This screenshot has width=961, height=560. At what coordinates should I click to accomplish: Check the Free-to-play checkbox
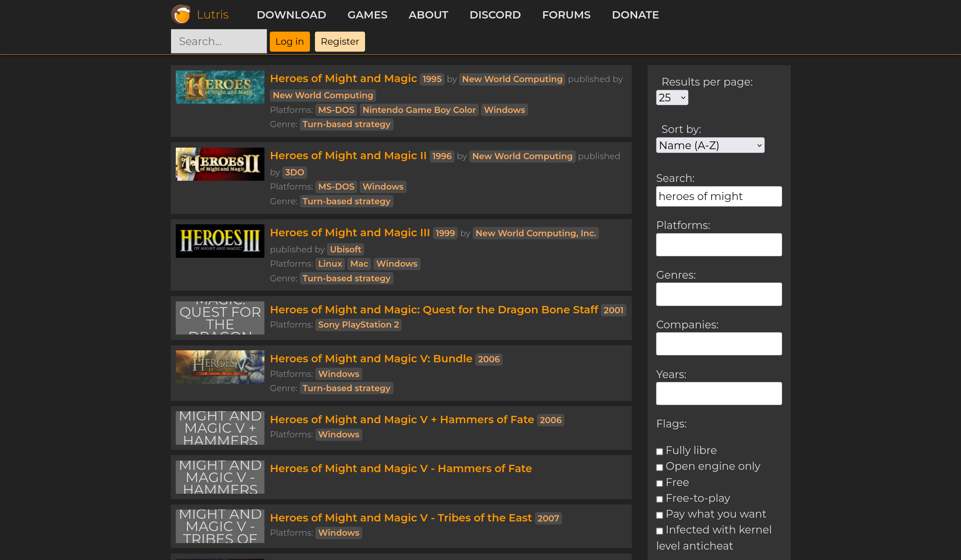pos(660,499)
